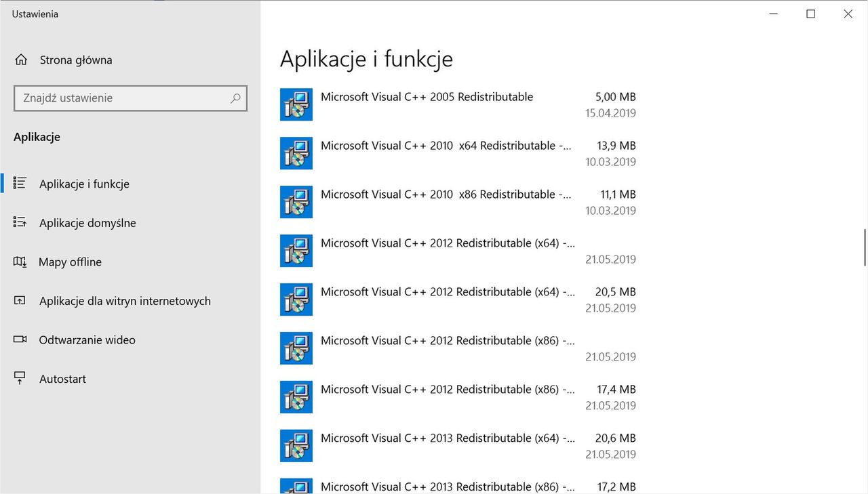Click the 5,00 MB size value
The image size is (868, 494).
(616, 97)
